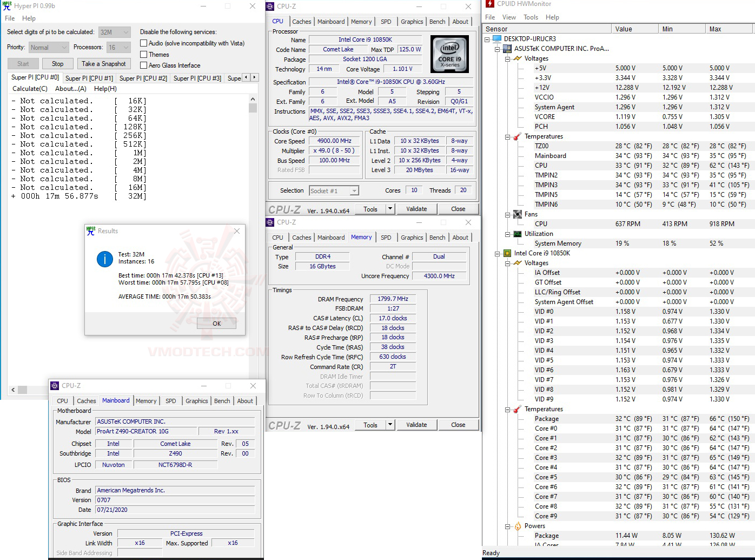The image size is (755, 560).
Task: Switch to Super PI [CPU #1] tab
Action: pos(89,78)
